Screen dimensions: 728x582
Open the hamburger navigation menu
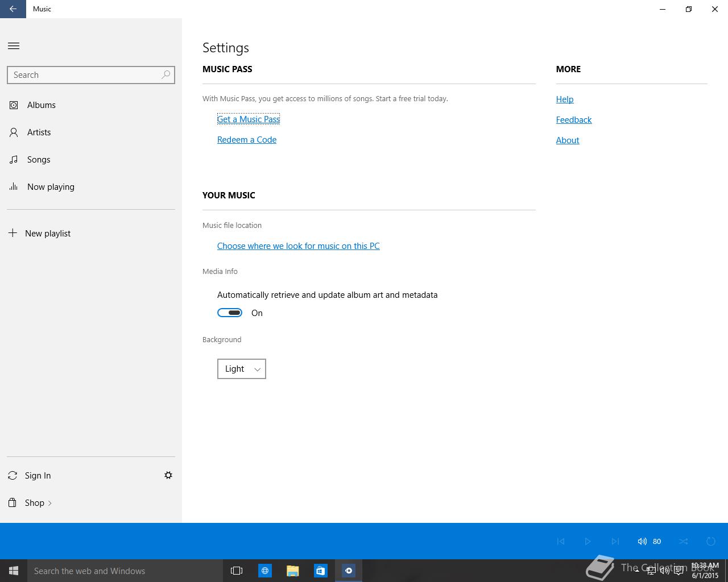tap(14, 46)
